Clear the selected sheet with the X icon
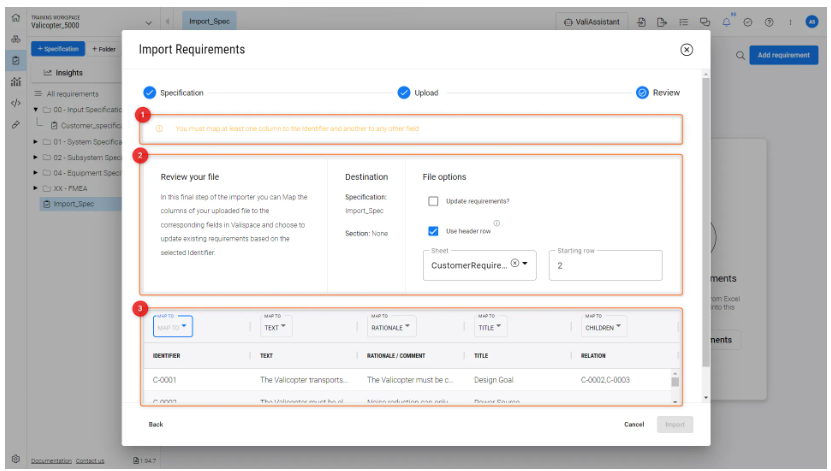The height and width of the screenshot is (471, 831). [x=514, y=264]
